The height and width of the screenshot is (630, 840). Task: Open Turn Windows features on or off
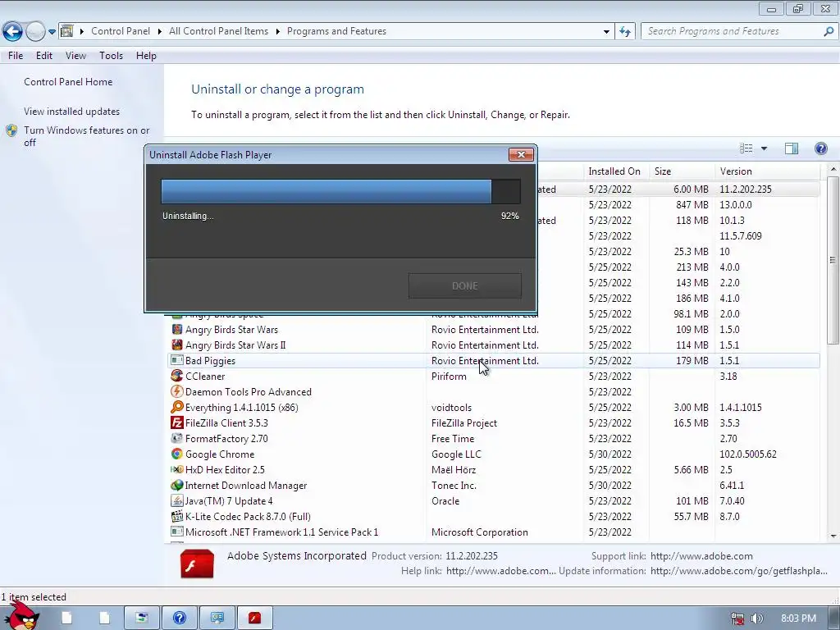click(x=87, y=136)
